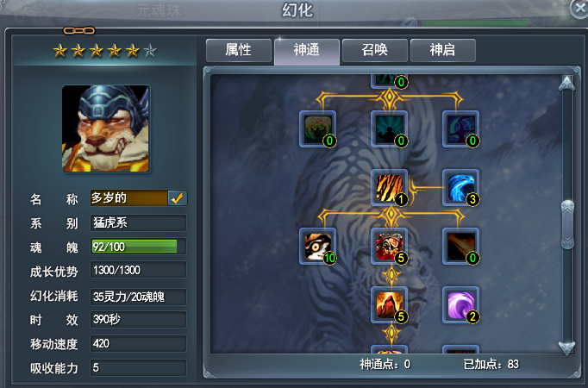Confirm name with the orange checkmark box
Screen dimensions: 588x388
click(x=177, y=198)
